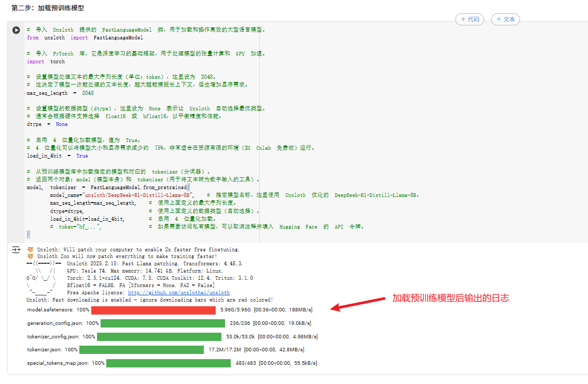The height and width of the screenshot is (384, 588).
Task: Click the 'Bfloat16 = FALSE' output line
Action: (x=141, y=286)
